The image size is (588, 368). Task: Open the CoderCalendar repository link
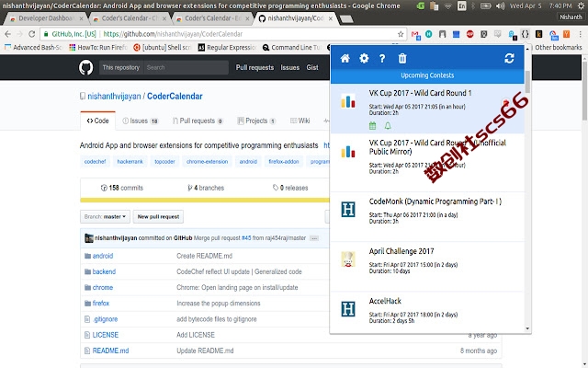[175, 96]
